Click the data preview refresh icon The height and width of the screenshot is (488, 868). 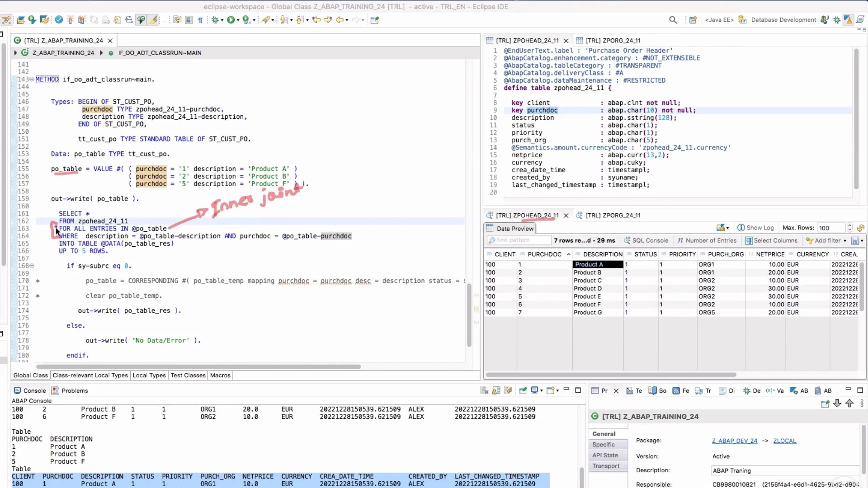[860, 228]
